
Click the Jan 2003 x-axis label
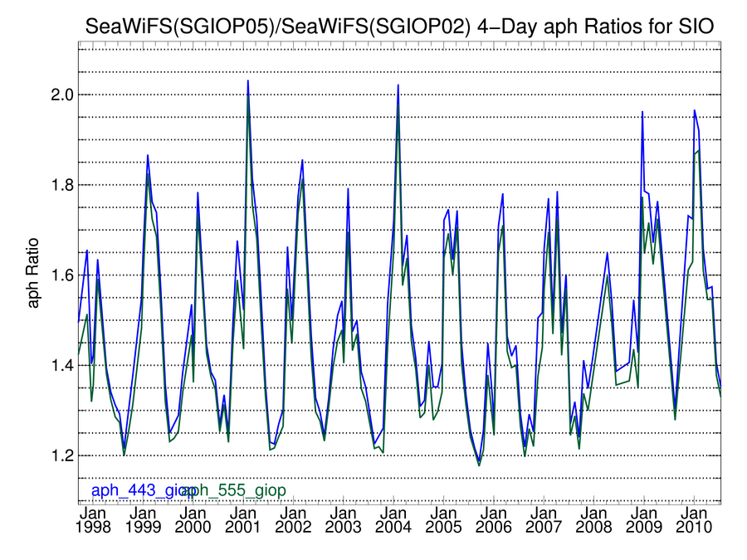tap(344, 520)
